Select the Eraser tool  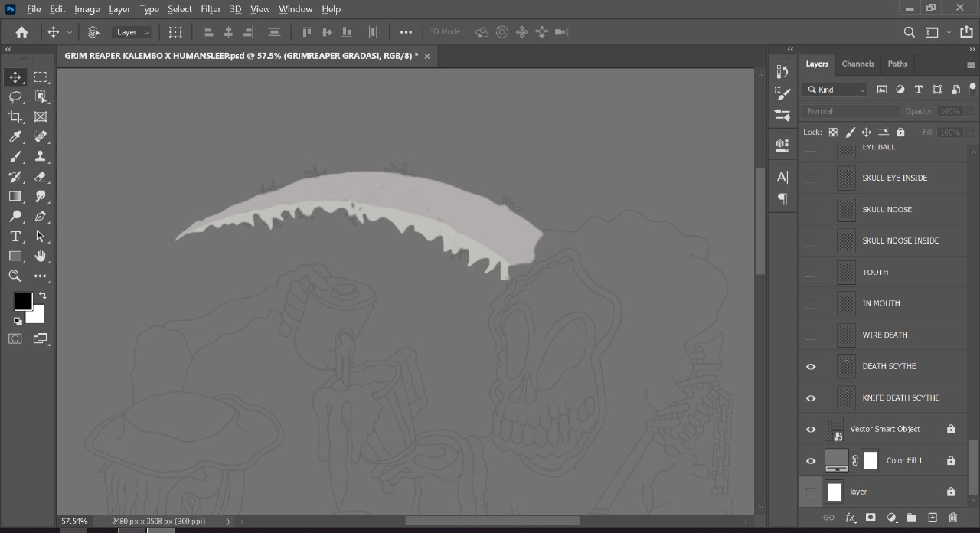41,176
